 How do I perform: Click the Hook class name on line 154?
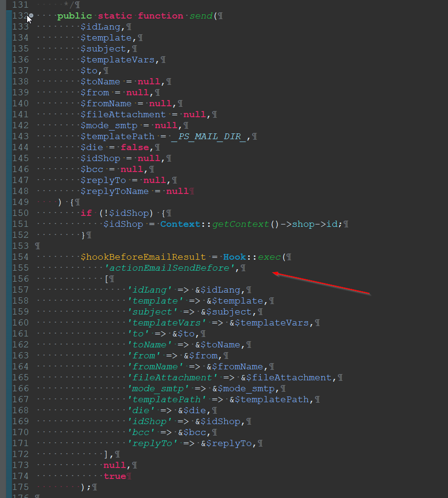tap(235, 257)
